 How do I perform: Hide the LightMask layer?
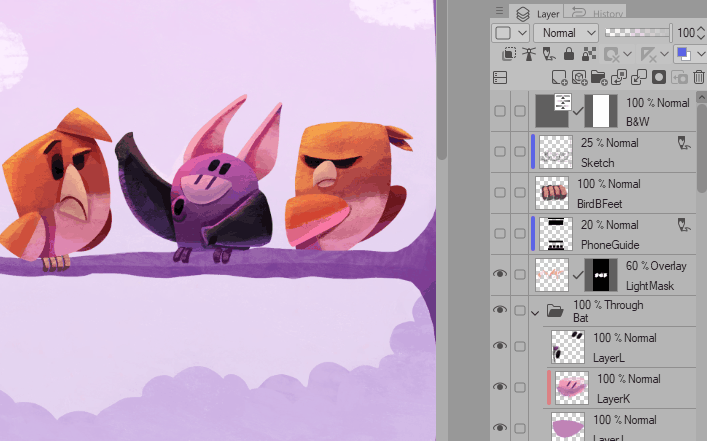500,274
